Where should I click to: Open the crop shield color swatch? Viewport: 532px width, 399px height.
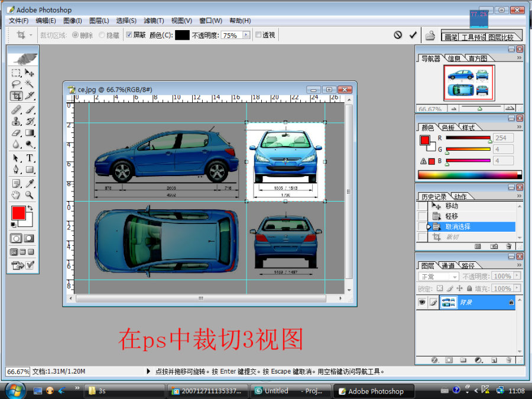[182, 35]
